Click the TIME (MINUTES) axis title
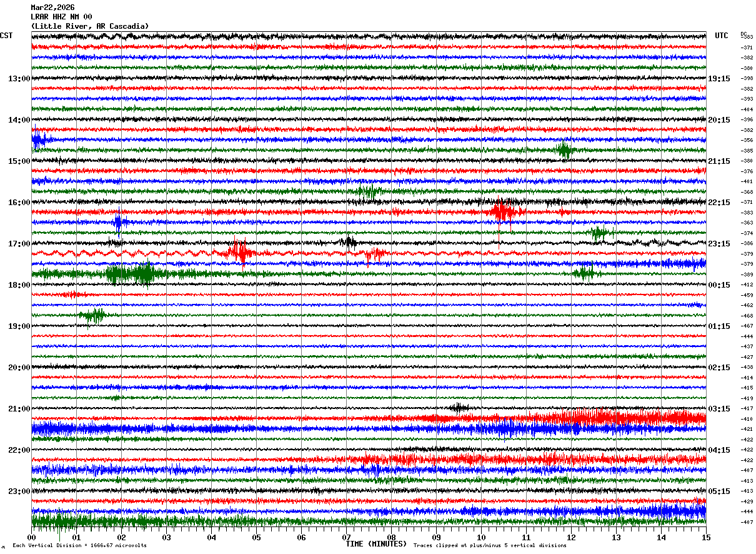756x554 pixels. (376, 544)
